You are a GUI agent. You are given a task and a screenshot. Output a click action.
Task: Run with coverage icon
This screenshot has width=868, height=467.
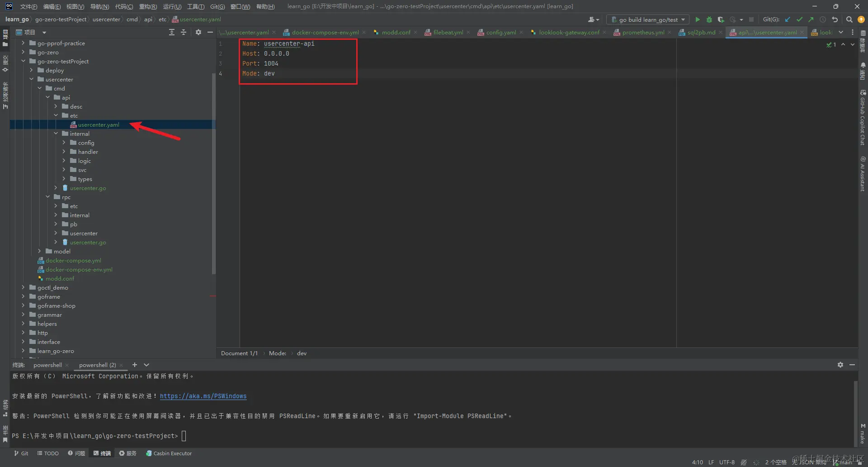721,19
